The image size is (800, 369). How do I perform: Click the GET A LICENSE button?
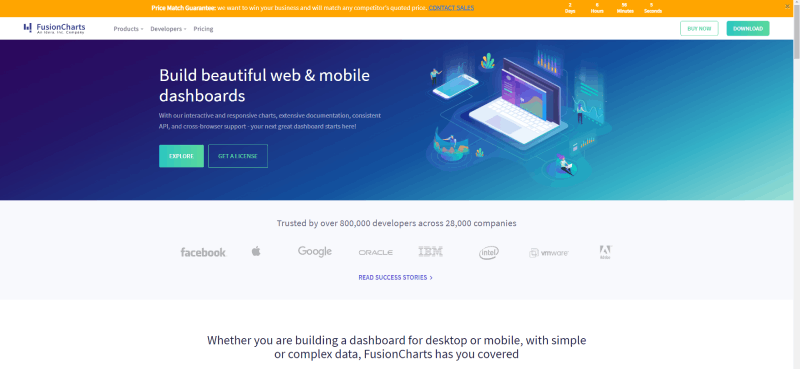(238, 156)
